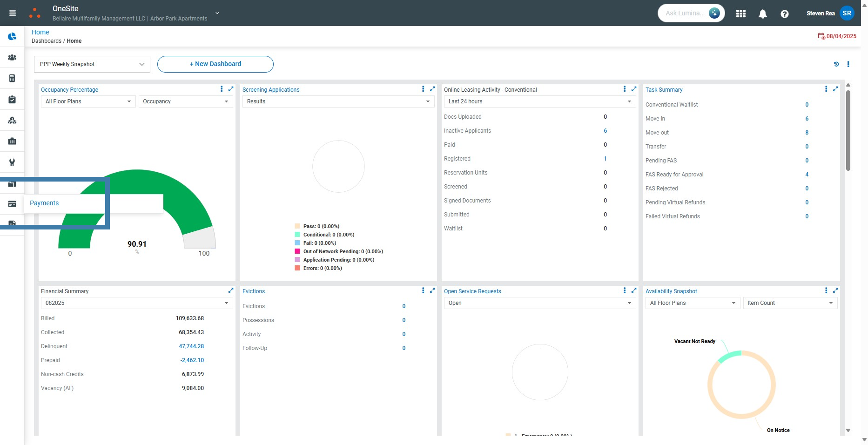
Task: Open the stacked cubes sidebar icon
Action: 12,120
